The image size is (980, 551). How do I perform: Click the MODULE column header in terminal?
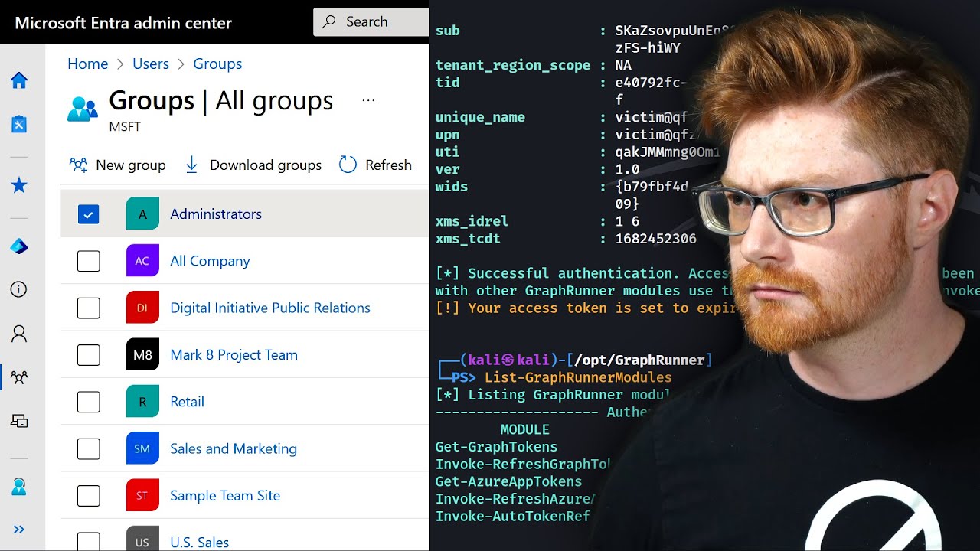coord(525,429)
